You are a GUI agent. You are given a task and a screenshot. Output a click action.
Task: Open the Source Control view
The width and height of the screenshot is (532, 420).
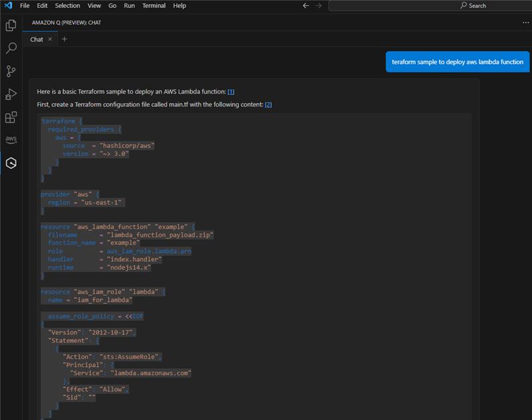(11, 71)
